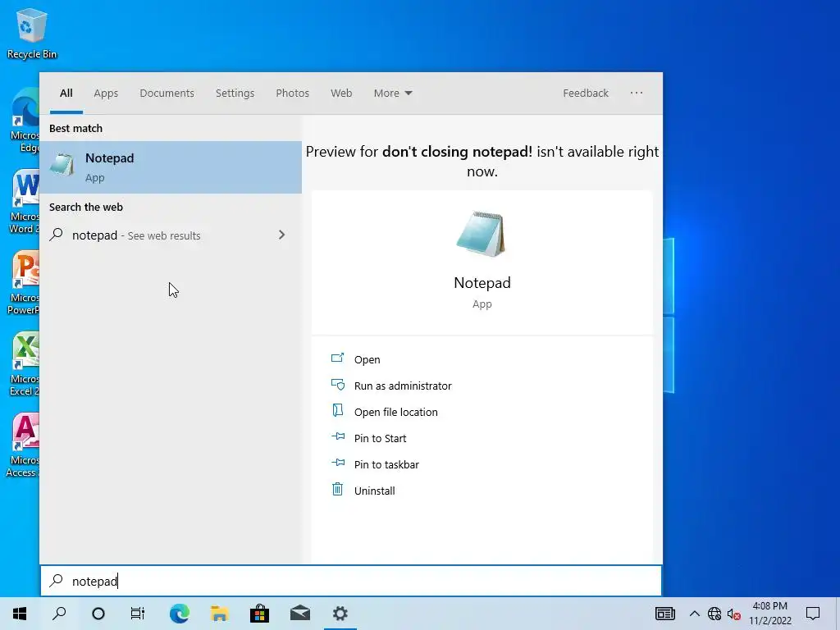Switch to the Settings search tab
The width and height of the screenshot is (840, 630).
(x=235, y=94)
